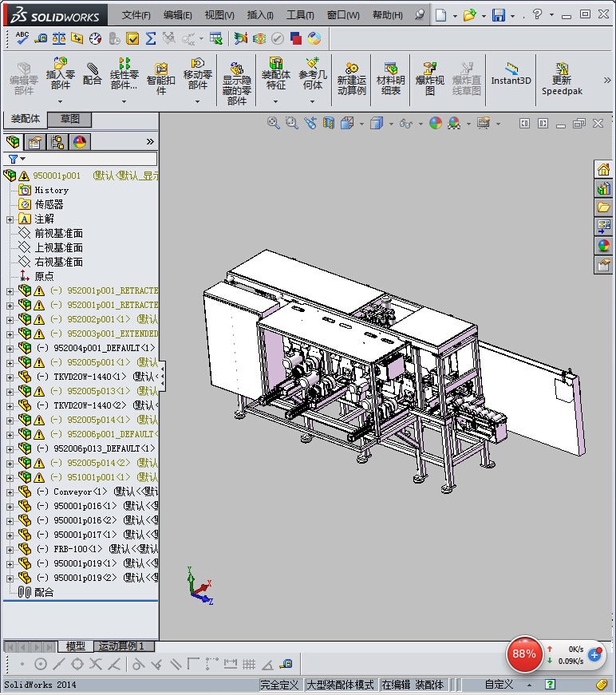Open dropdown under Assembly Features

pyautogui.click(x=275, y=101)
